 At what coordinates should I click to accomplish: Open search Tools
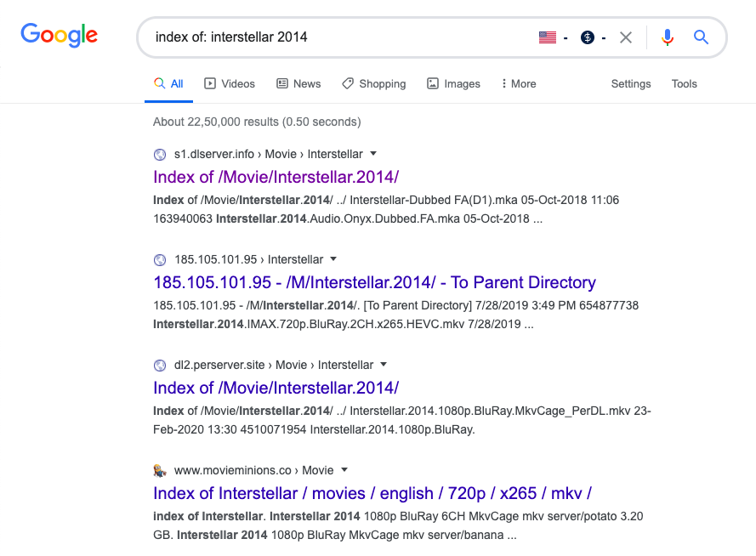685,84
